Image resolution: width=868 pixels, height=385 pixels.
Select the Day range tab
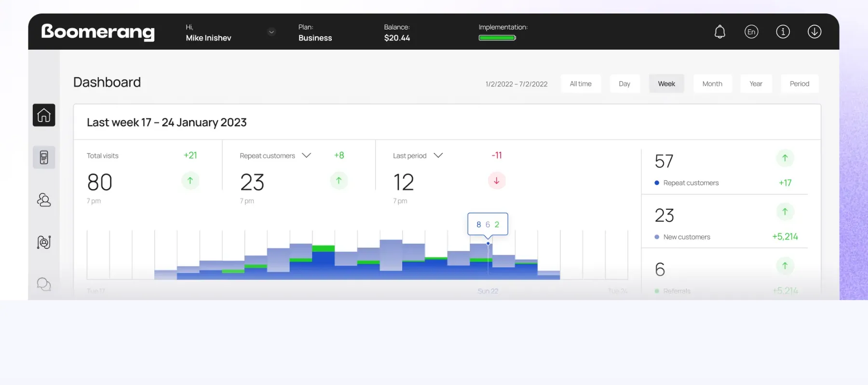[624, 84]
